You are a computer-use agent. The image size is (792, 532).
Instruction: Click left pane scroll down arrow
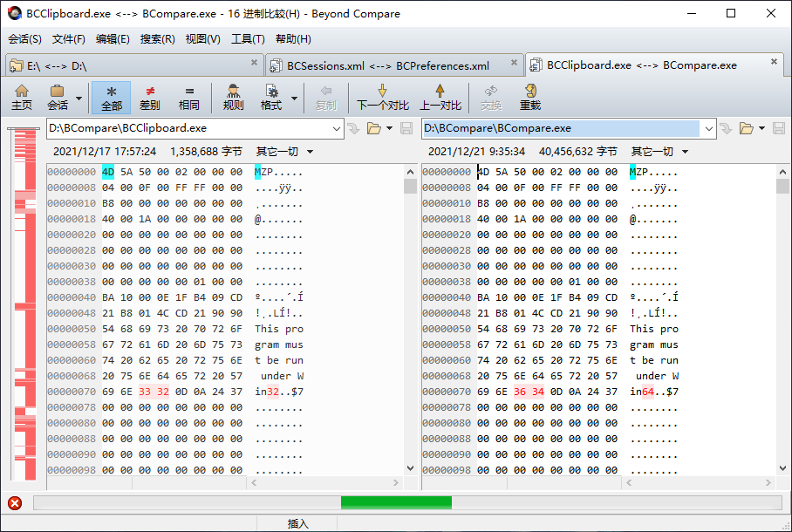coord(410,468)
